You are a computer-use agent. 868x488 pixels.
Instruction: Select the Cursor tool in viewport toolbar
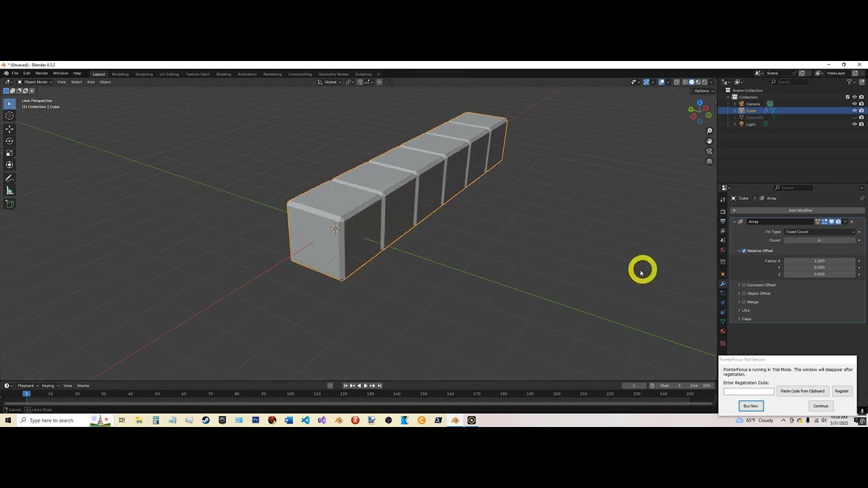pos(9,116)
